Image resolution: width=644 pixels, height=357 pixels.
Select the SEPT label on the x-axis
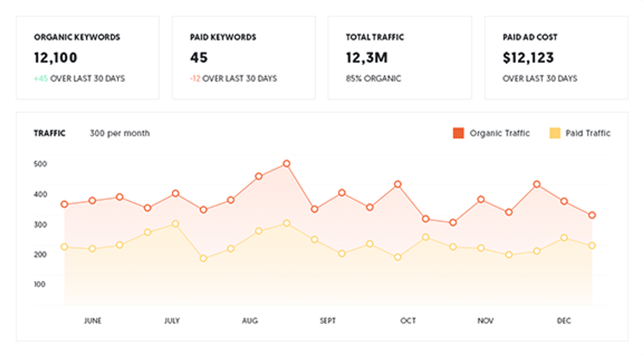click(329, 320)
